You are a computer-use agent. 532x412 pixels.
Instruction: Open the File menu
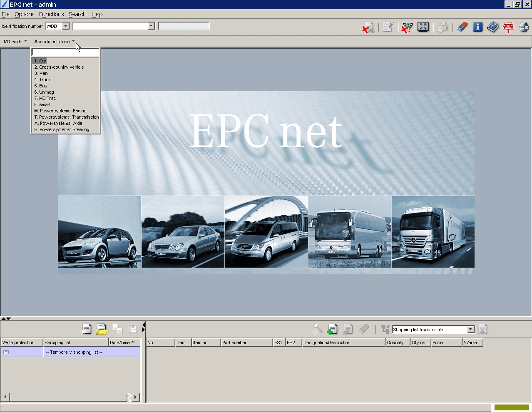(5, 14)
